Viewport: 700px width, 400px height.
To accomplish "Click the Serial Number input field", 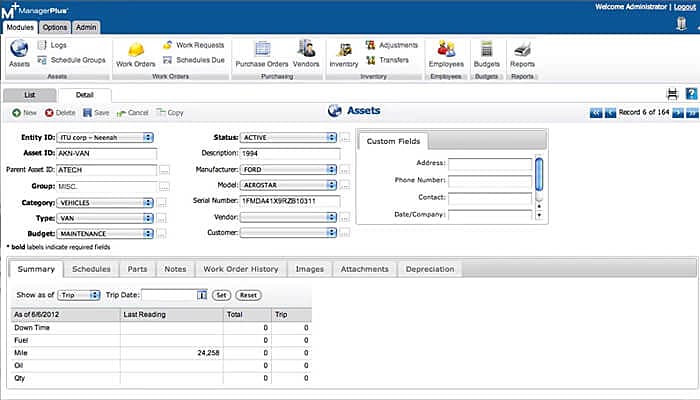I will [290, 201].
